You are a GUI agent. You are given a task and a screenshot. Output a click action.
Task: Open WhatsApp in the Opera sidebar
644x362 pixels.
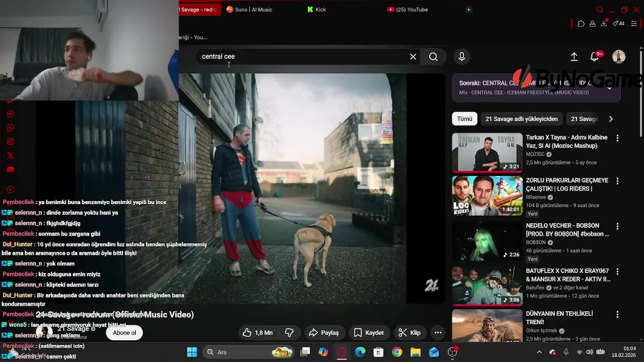[x=11, y=128]
